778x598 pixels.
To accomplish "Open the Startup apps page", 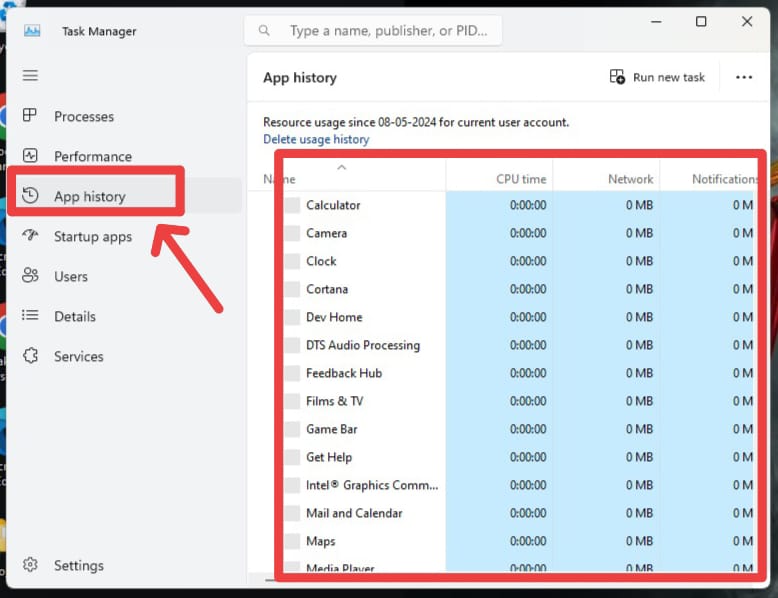I will [x=93, y=237].
